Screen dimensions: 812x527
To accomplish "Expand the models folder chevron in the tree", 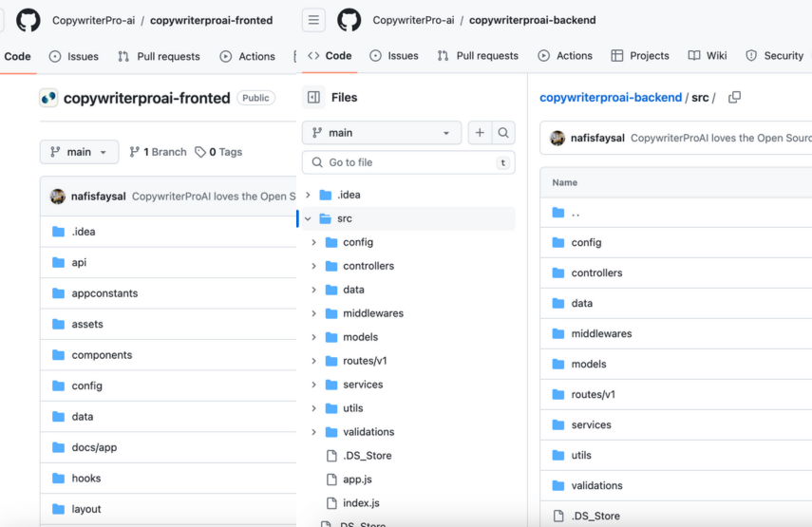I will pos(313,337).
